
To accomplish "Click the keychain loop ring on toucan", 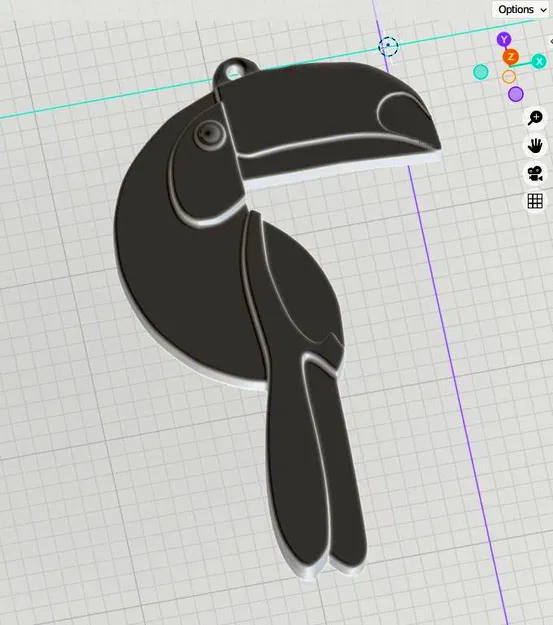I will [x=234, y=73].
